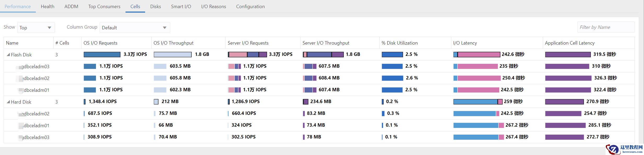Sort by OS I/O Requests column header
This screenshot has width=644, height=155.
click(x=100, y=43)
